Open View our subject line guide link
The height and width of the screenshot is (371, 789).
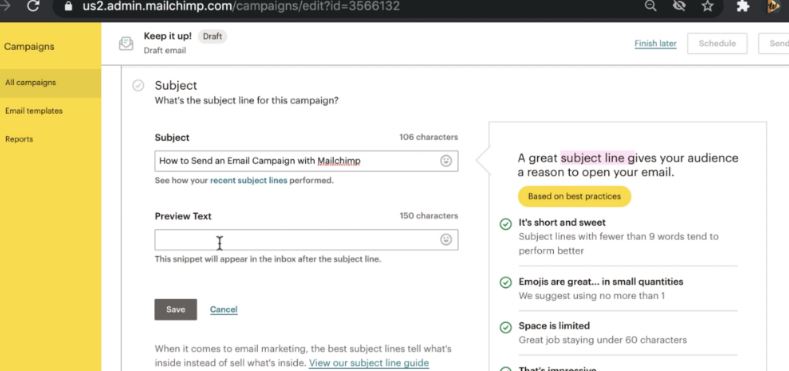(x=369, y=362)
